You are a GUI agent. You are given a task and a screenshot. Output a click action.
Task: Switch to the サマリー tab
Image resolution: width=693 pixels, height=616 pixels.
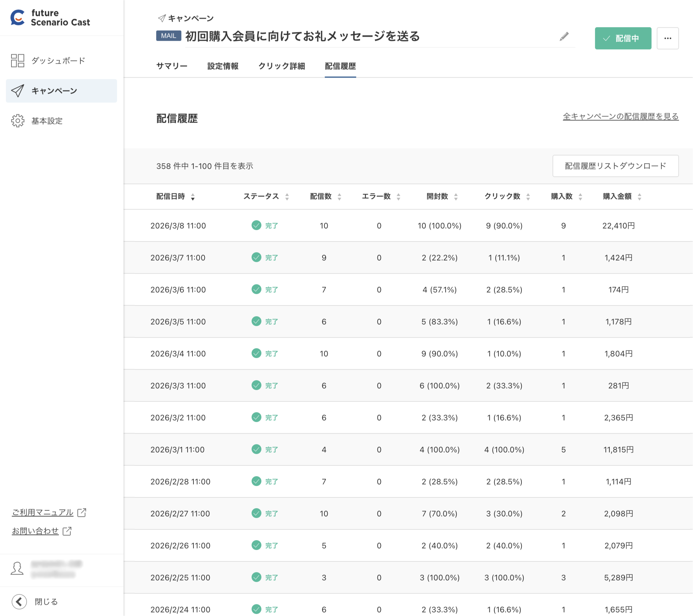[172, 66]
